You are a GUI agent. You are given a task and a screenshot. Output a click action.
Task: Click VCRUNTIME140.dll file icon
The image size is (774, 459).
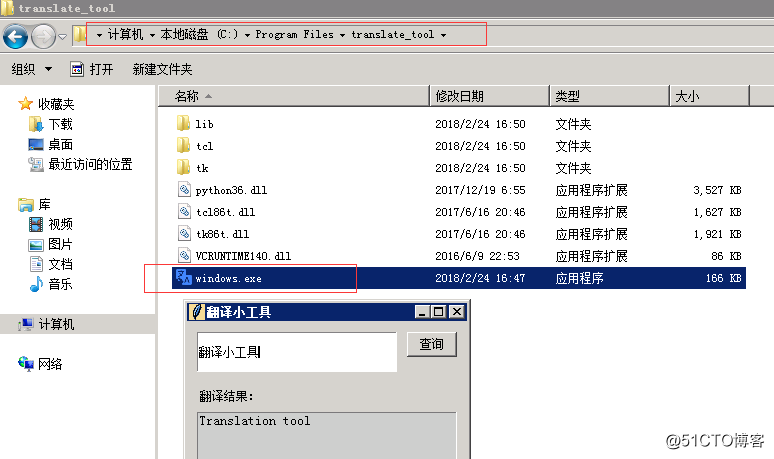184,255
